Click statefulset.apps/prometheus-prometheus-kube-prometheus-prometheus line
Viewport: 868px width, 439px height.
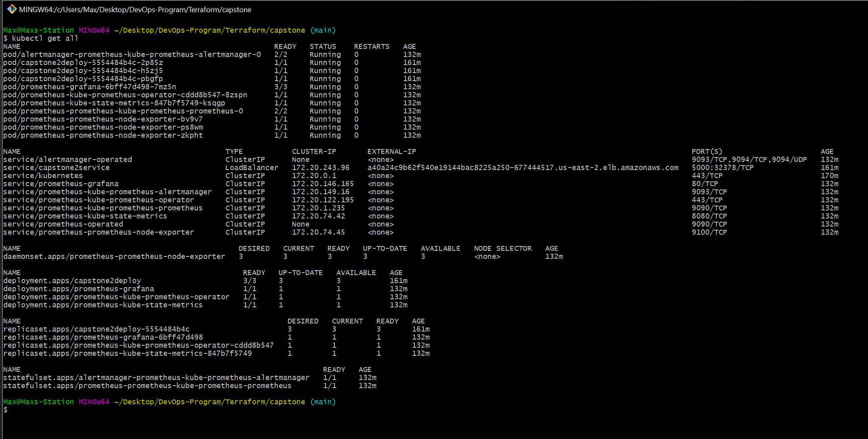pyautogui.click(x=147, y=385)
